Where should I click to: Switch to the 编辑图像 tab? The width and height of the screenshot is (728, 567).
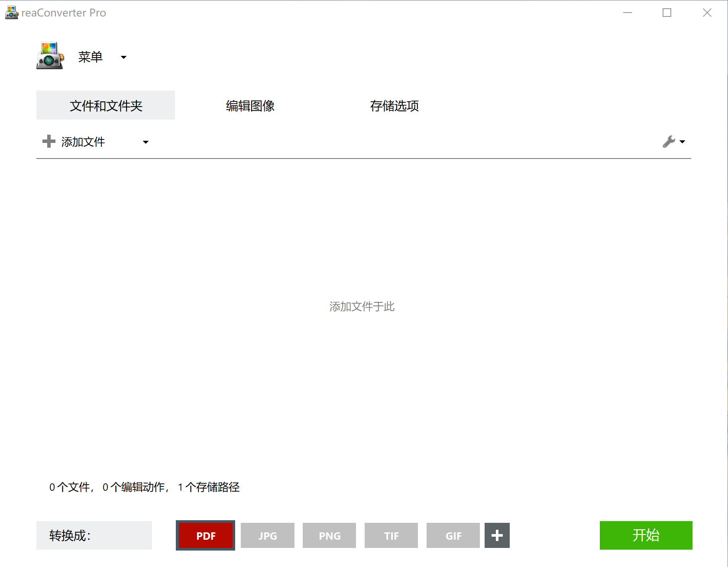point(250,105)
